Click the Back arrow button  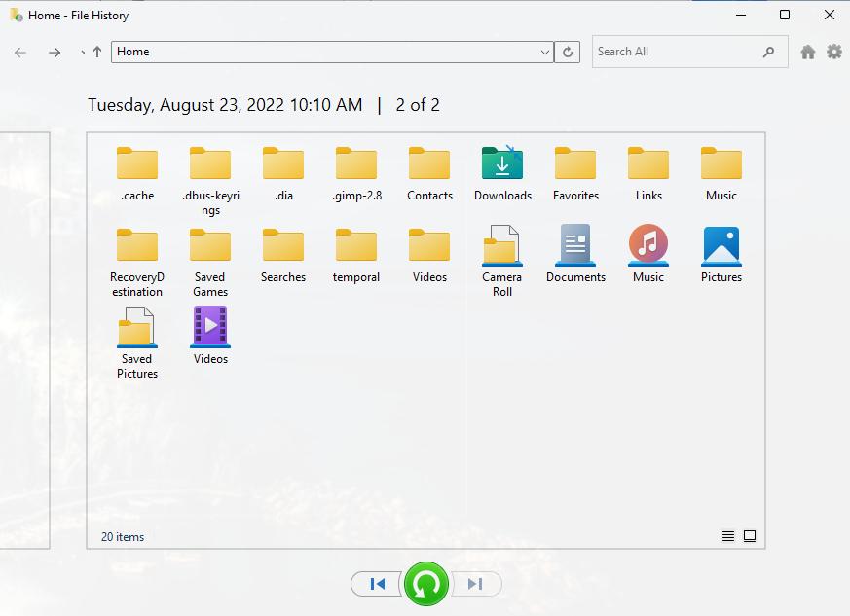[x=20, y=53]
